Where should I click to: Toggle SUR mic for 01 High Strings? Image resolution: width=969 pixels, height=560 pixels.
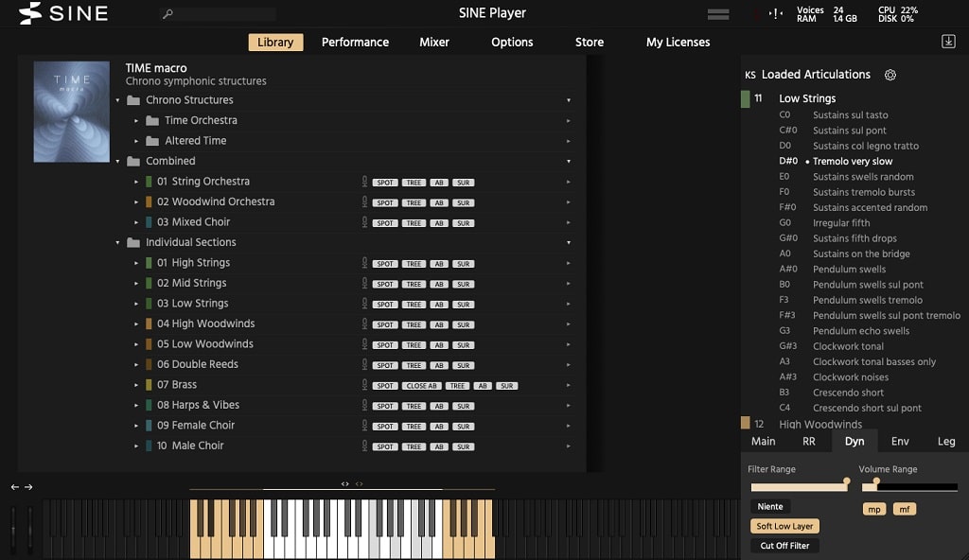tap(464, 264)
